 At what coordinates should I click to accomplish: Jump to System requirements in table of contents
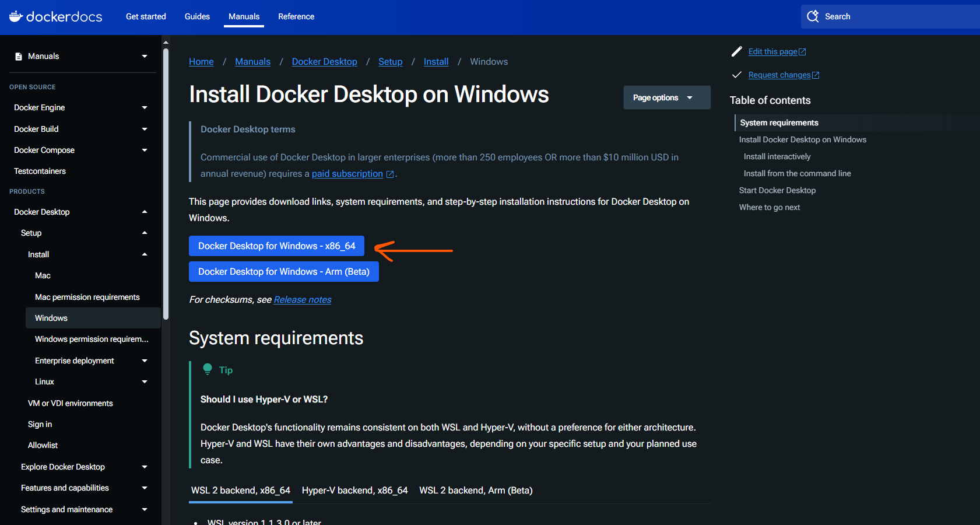coord(779,123)
